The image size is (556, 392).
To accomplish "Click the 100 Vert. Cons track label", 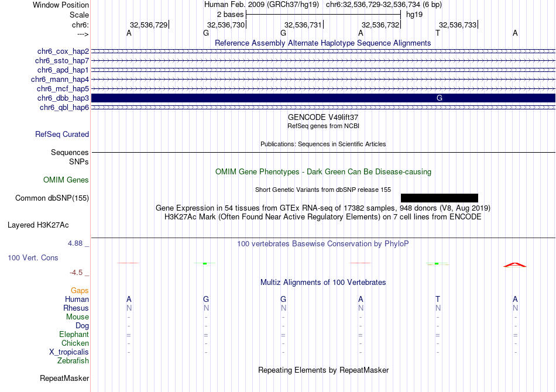I will pyautogui.click(x=33, y=257).
